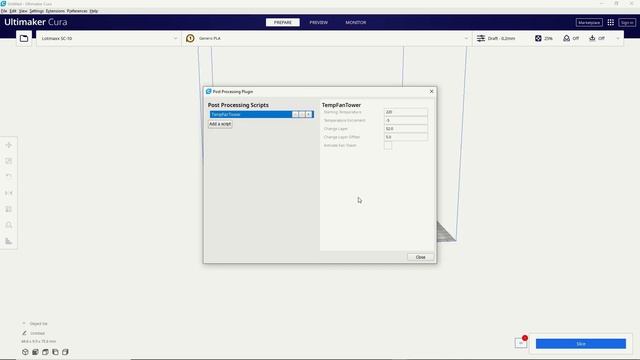Screen dimensions: 640x360
Task: Click the Untitled job name text
Action: coord(37,333)
